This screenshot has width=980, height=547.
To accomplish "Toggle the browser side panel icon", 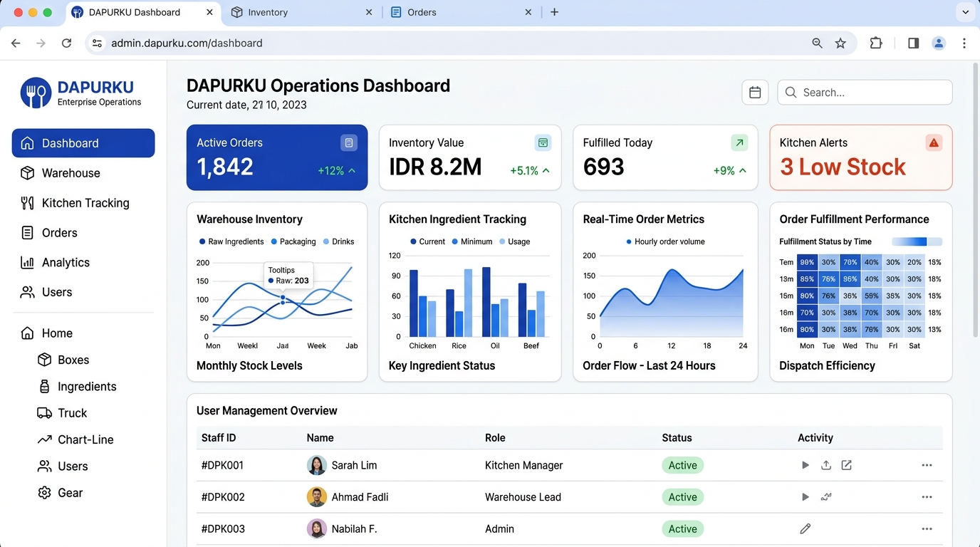I will click(x=913, y=43).
